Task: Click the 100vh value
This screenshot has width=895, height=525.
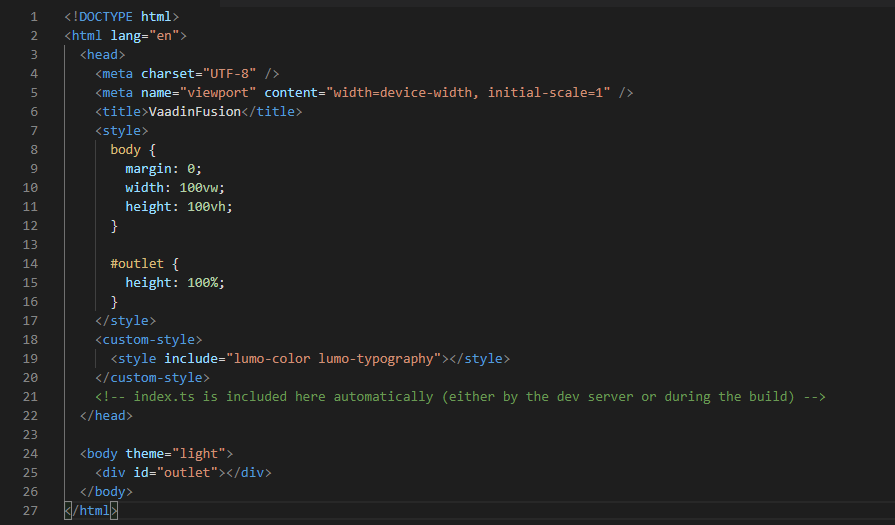Action: click(207, 207)
